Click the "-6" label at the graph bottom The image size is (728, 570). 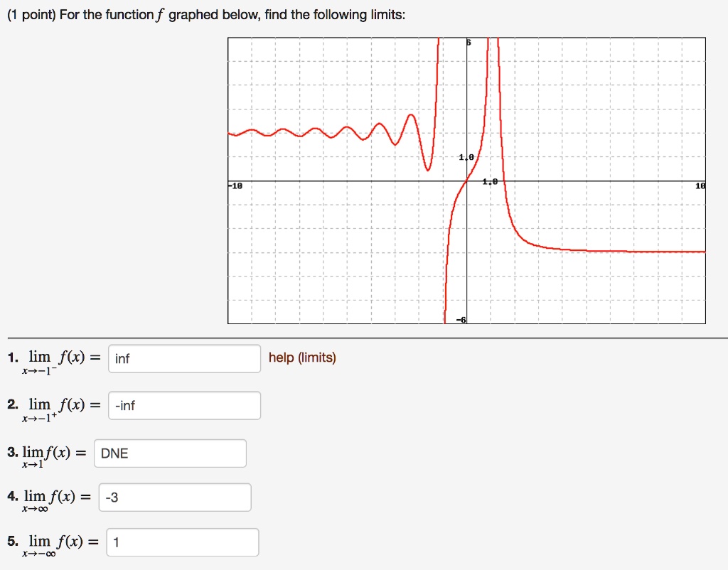pyautogui.click(x=460, y=319)
